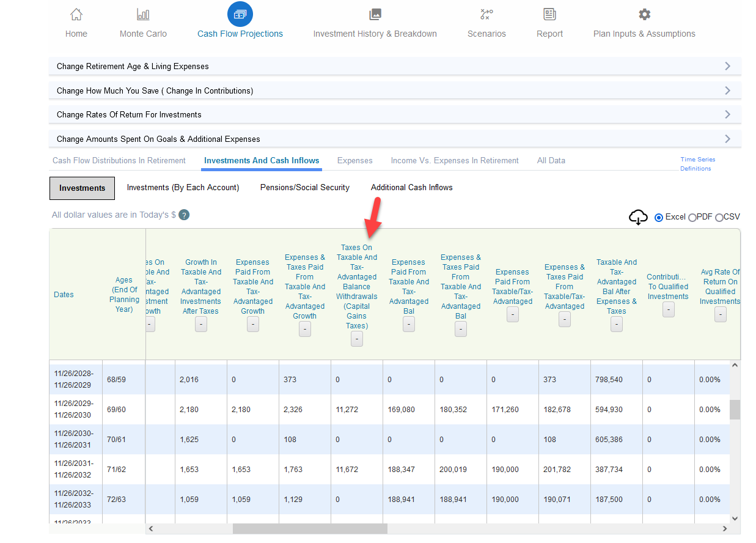Expand Change Retirement Age & Living Expenses

tap(395, 66)
